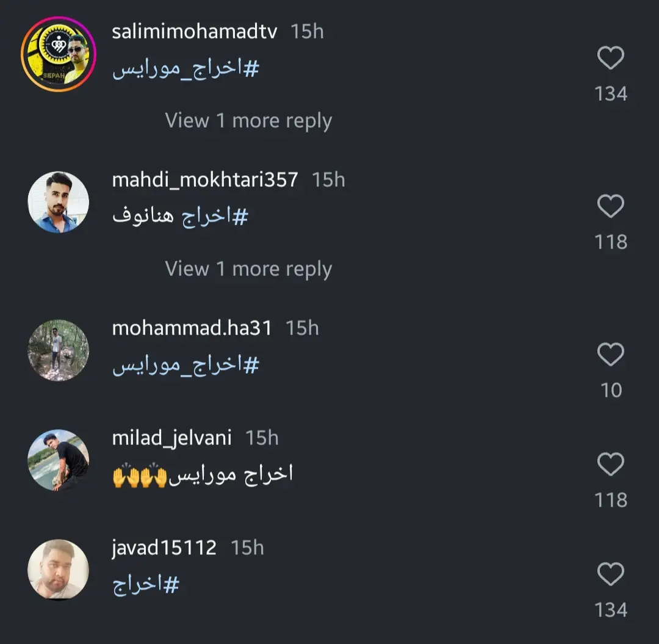Tap heart on mohammad.ha31's comment
Image resolution: width=659 pixels, height=644 pixels.
coord(610,355)
